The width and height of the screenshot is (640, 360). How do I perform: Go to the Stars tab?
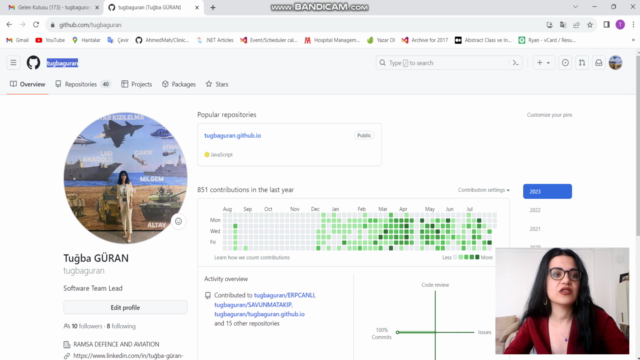(217, 84)
